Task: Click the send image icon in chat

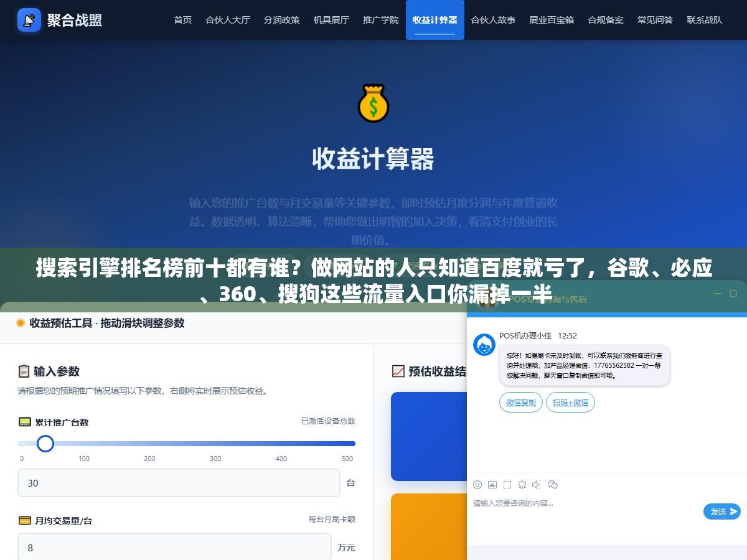Action: [492, 485]
